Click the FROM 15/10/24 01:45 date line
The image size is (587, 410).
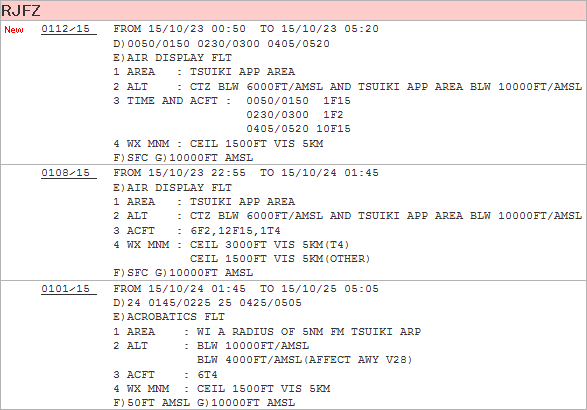coord(246,289)
